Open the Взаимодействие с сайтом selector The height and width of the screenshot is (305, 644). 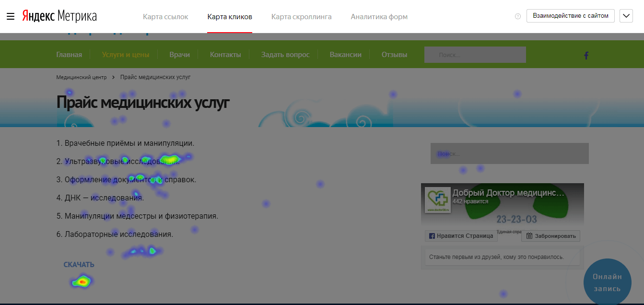pyautogui.click(x=570, y=16)
